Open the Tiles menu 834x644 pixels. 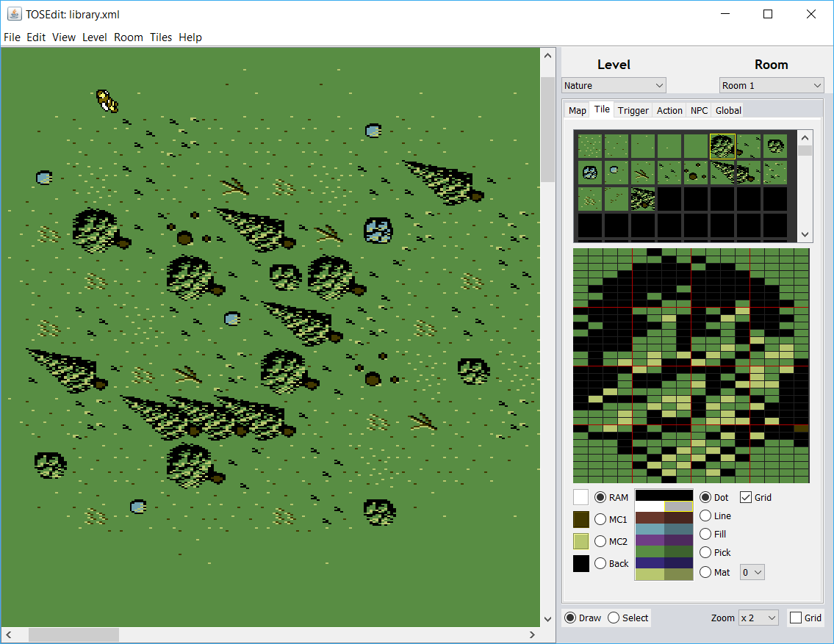[x=161, y=37]
